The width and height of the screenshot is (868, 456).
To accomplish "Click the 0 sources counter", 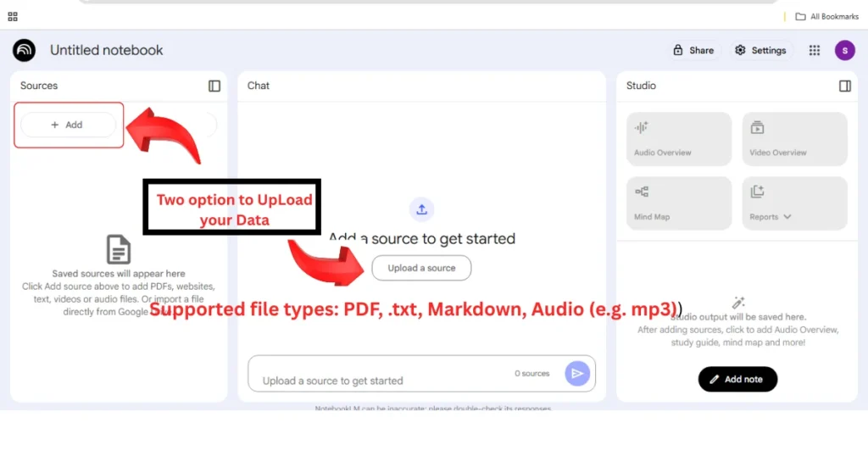I will tap(532, 374).
